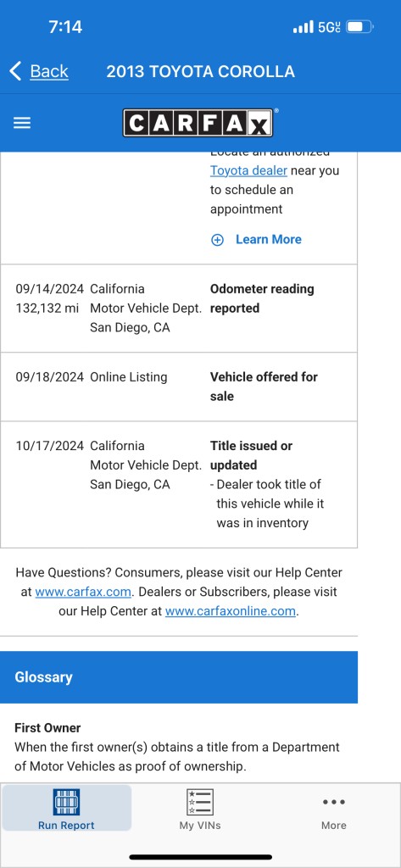Select the 09/18/2024 Online Listing record
The height and width of the screenshot is (868, 401).
(179, 387)
